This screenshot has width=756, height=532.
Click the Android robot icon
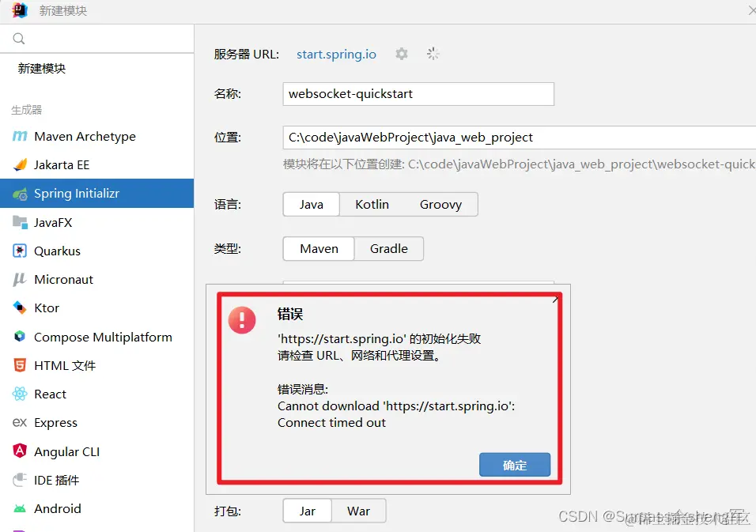click(20, 508)
